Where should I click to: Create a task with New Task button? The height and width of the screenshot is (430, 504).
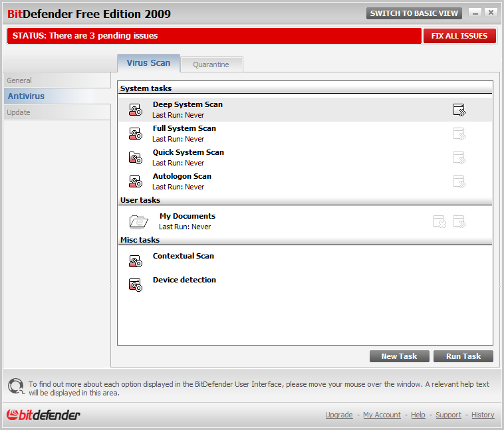pos(399,356)
